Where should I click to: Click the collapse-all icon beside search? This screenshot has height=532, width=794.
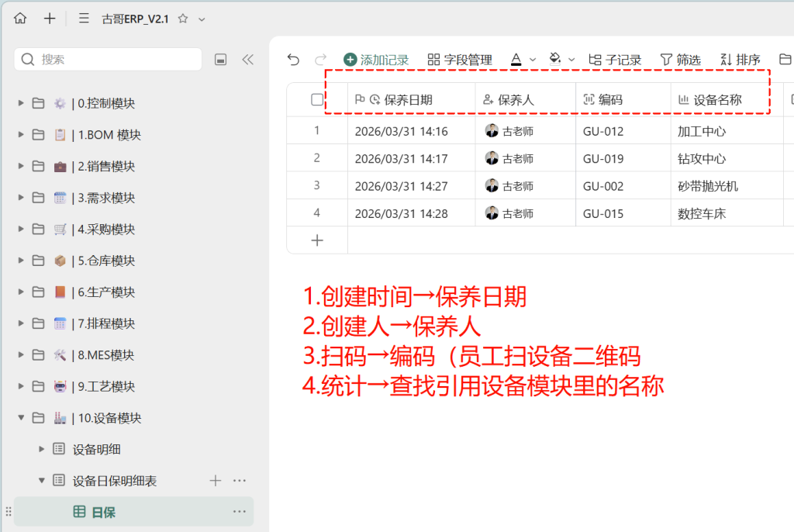[221, 59]
